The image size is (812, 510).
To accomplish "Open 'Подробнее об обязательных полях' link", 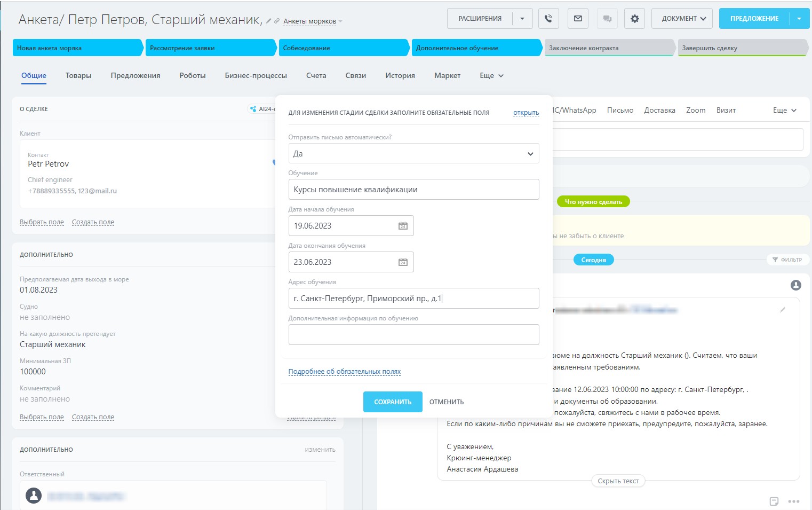I will tap(344, 372).
